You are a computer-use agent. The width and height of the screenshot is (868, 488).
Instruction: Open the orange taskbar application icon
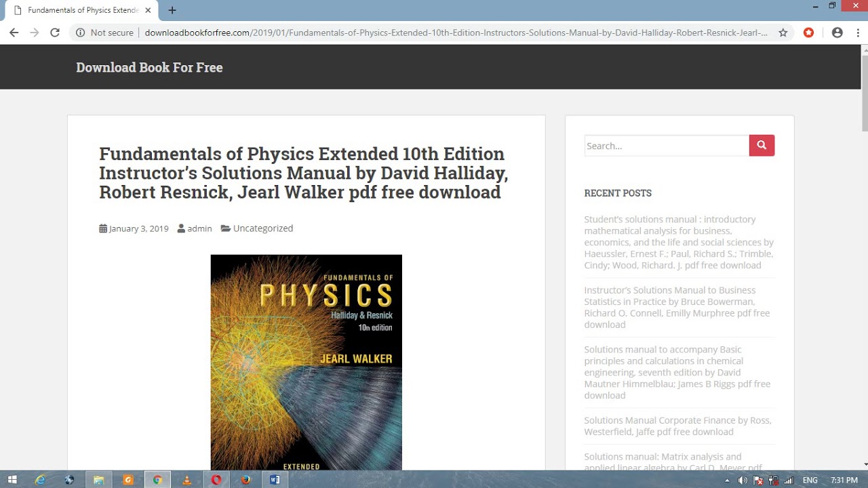point(128,480)
